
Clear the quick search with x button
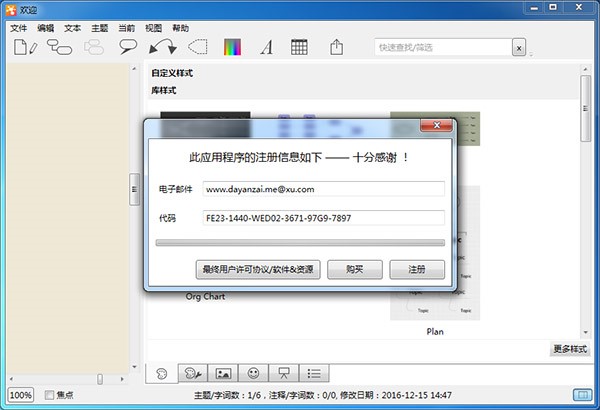[x=519, y=48]
